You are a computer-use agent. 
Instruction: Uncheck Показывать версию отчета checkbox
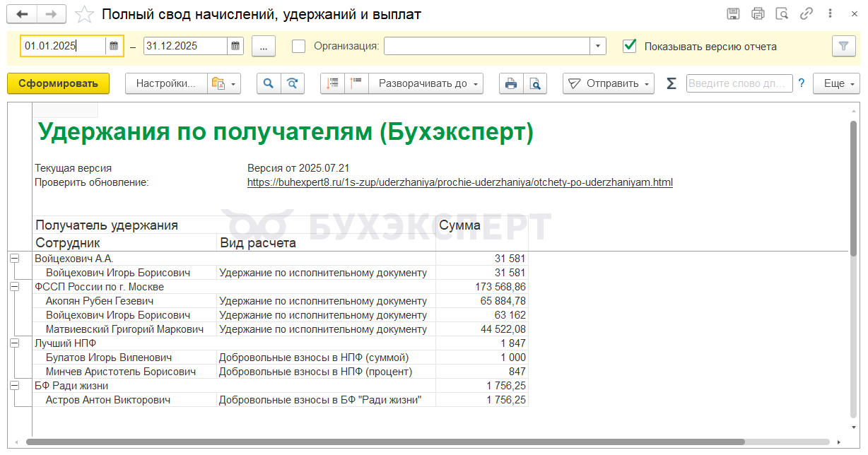629,46
